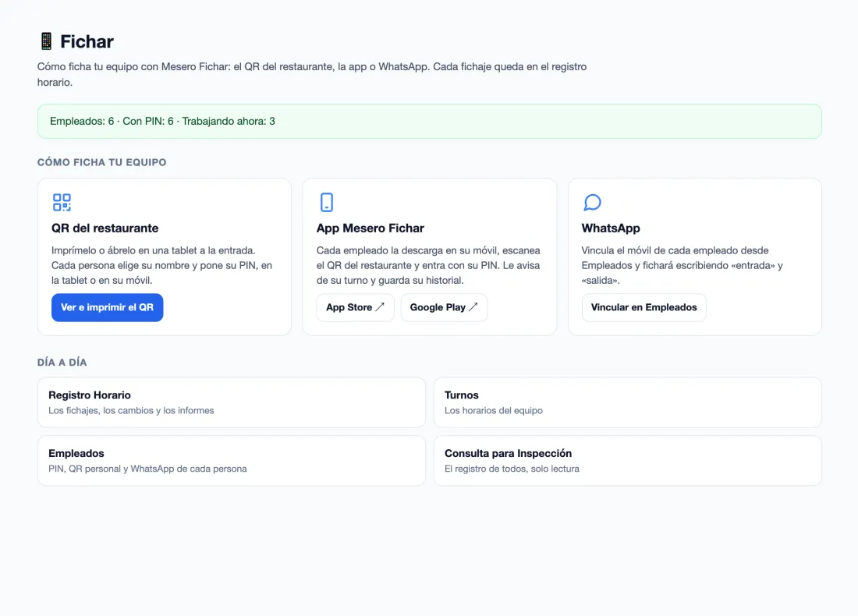Image resolution: width=858 pixels, height=616 pixels.
Task: Open the Registro Horario card
Action: [232, 402]
